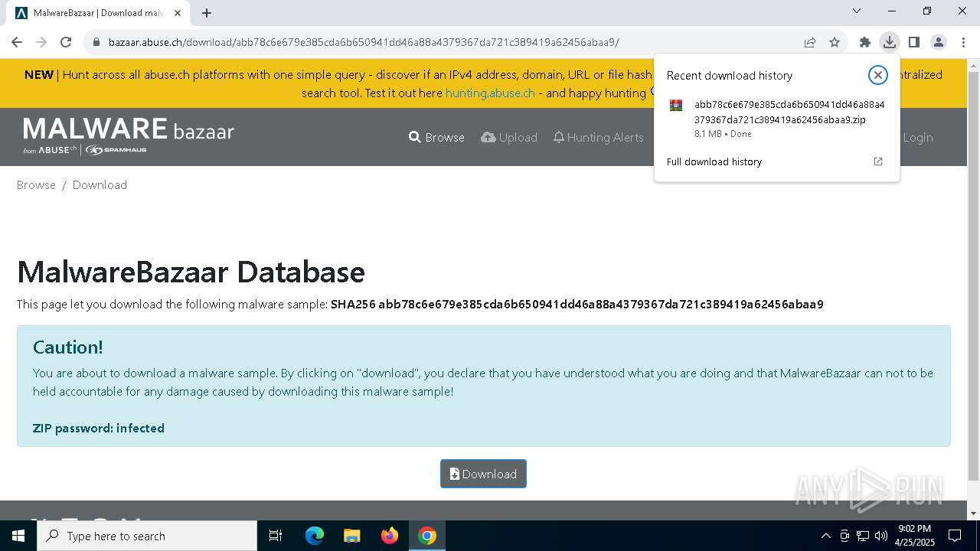Screen dimensions: 980x551
Task: Show hidden system tray icons
Action: (825, 536)
